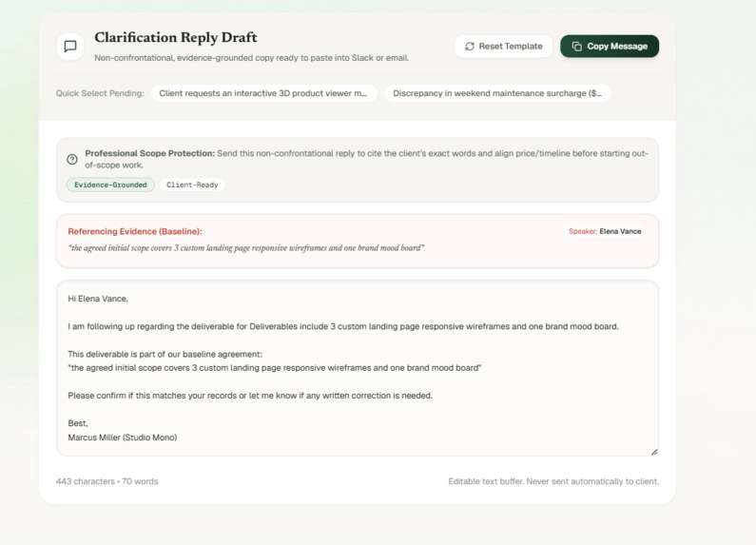756x545 pixels.
Task: Click the "I am following up regarding" sentence
Action: click(342, 326)
